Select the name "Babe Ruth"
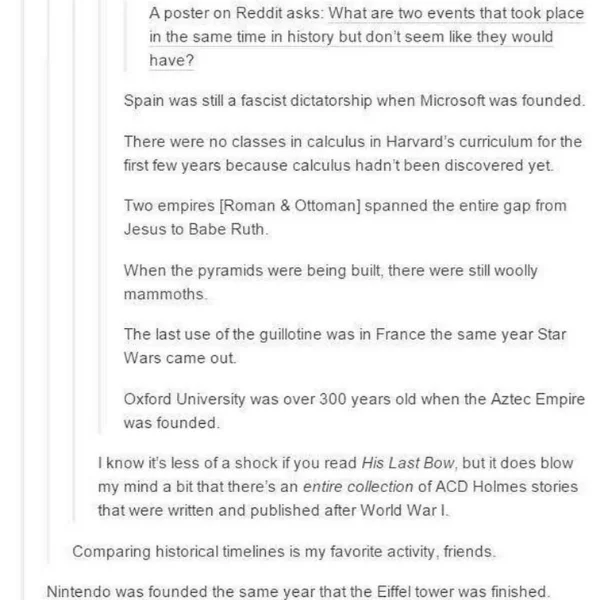Screen dimensions: 600x600 (x=228, y=230)
